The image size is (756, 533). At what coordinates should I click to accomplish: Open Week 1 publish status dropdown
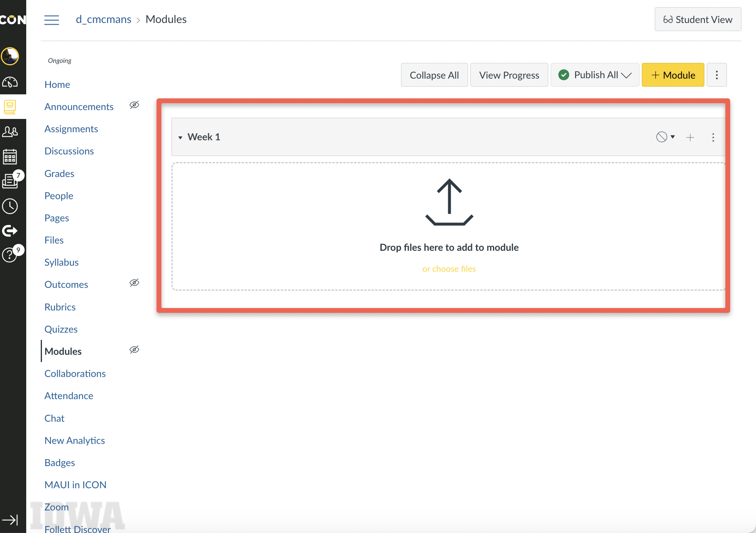tap(665, 137)
